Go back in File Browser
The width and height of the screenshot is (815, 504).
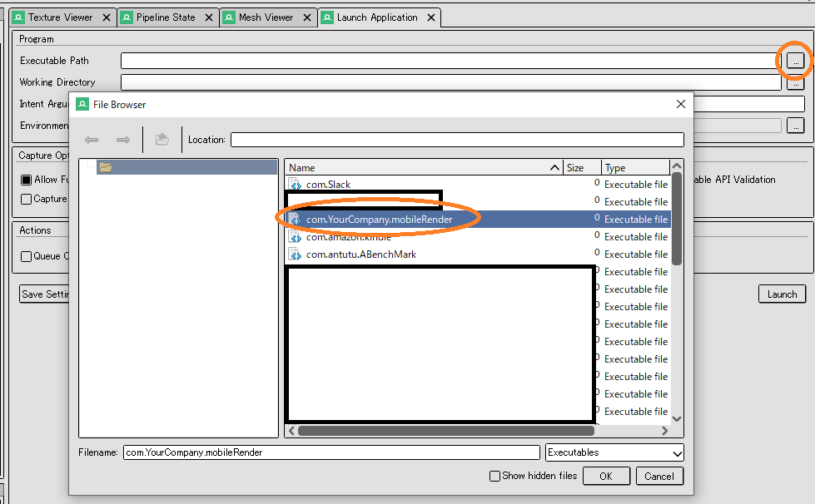tap(92, 140)
